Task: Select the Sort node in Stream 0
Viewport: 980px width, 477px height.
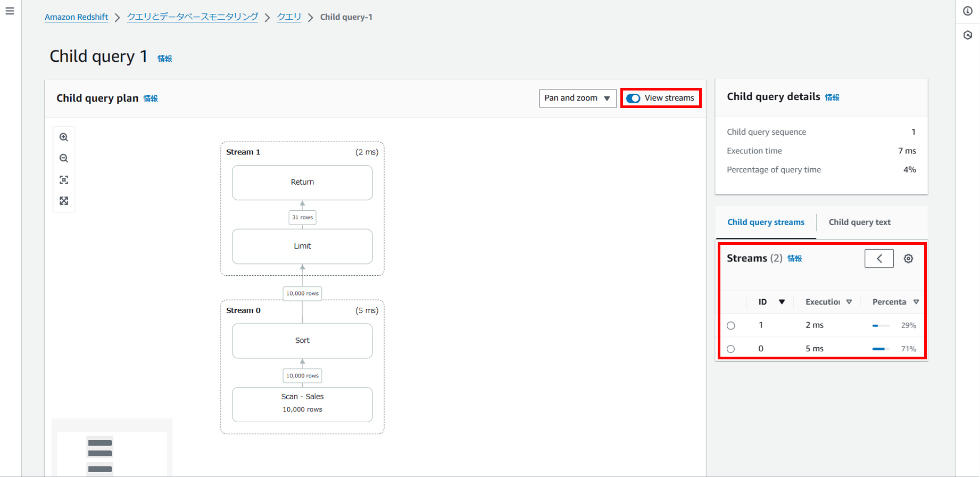Action: 302,341
